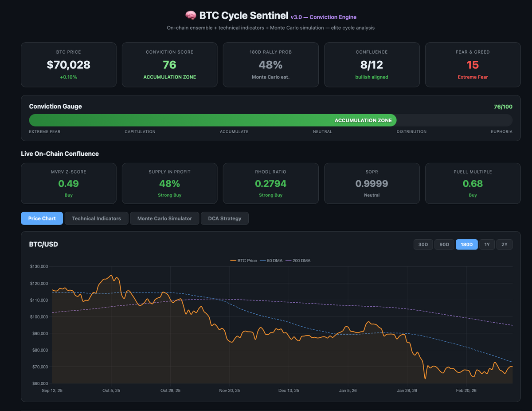Open the Monte Carlo Simulator tab
Screen dimensions: 532x411
164,218
